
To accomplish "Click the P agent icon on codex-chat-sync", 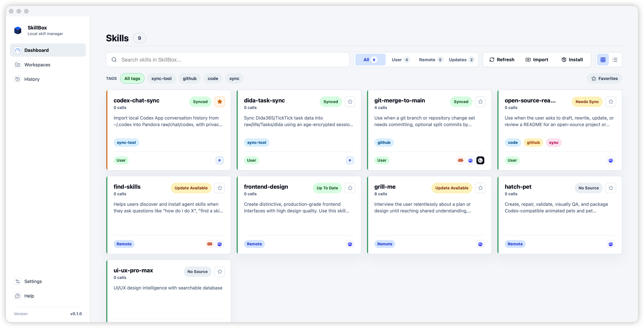I will (219, 161).
